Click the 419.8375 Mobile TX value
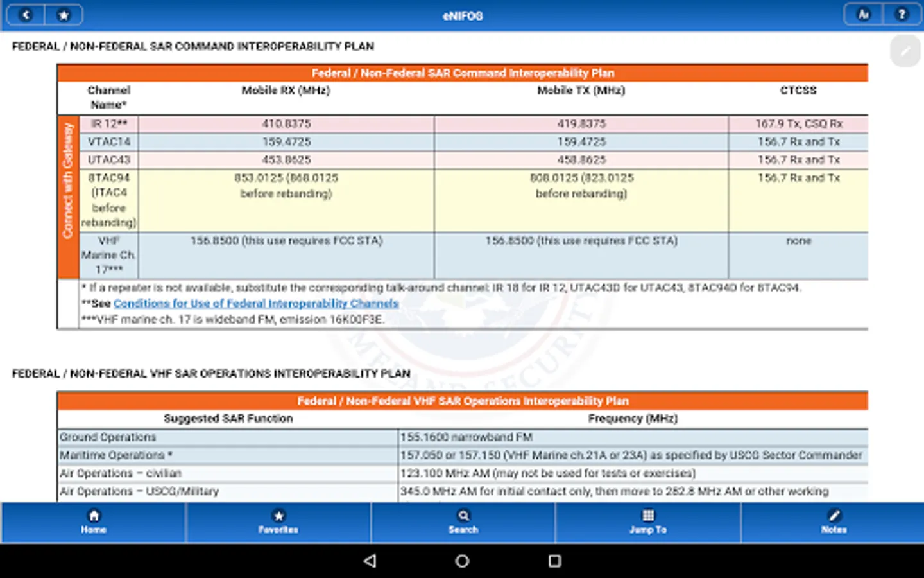This screenshot has width=924, height=578. click(581, 124)
